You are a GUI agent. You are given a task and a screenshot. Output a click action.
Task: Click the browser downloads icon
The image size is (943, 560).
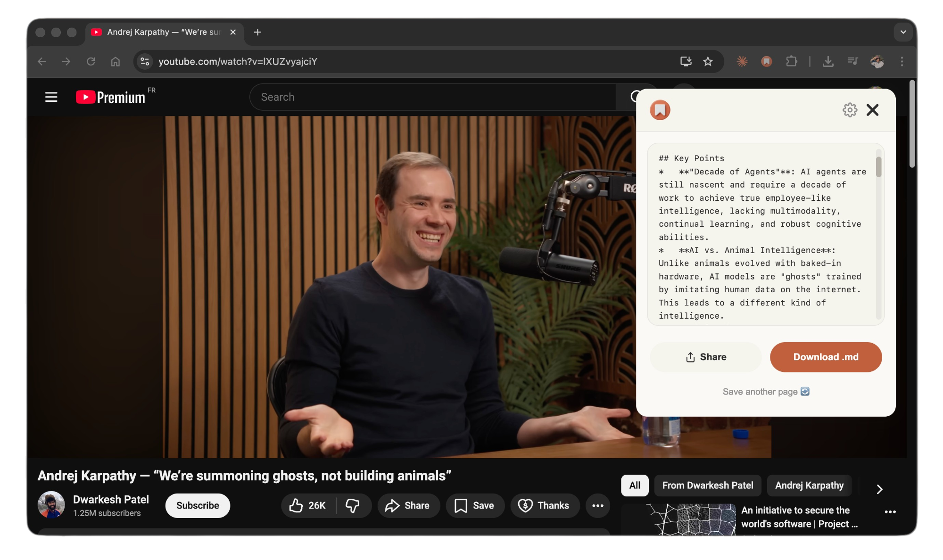tap(828, 61)
